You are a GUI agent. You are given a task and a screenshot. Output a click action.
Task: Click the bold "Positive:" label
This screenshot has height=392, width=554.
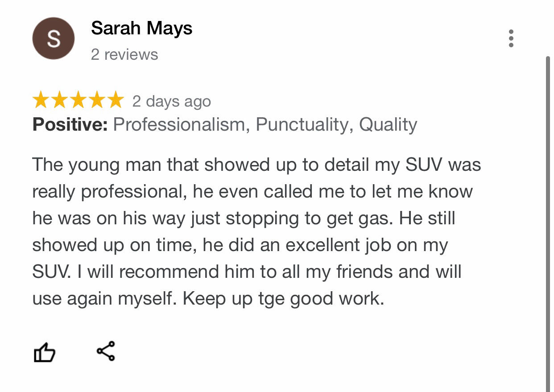pos(70,124)
